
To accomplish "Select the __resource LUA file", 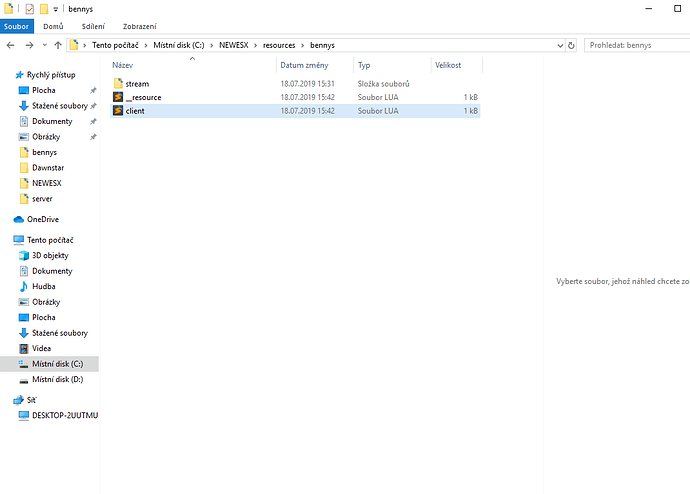I will [143, 97].
